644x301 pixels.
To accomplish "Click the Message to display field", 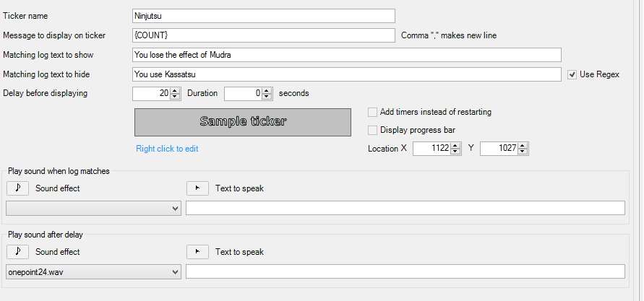I will click(x=264, y=35).
